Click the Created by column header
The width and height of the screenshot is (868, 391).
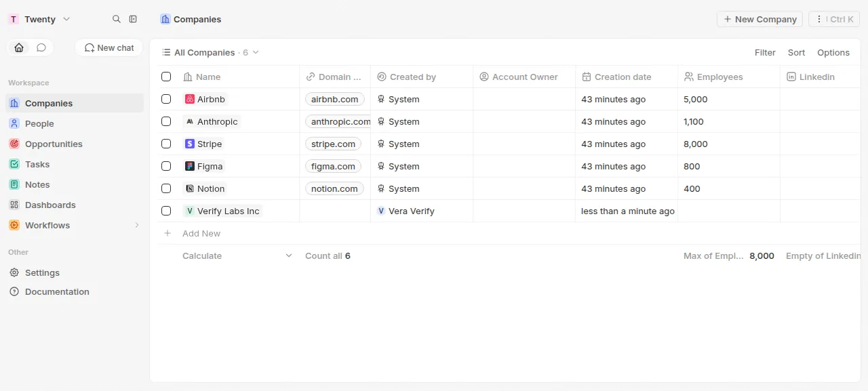click(422, 77)
